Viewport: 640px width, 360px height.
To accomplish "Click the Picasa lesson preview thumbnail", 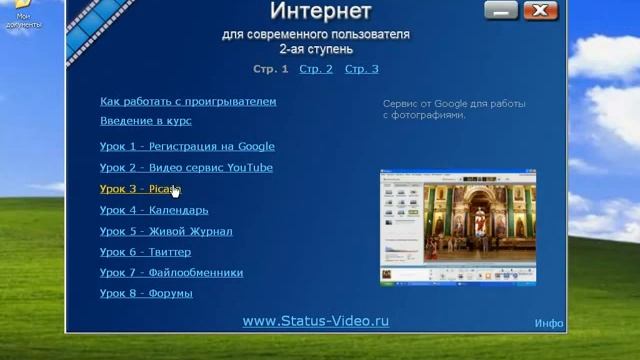I will point(458,227).
